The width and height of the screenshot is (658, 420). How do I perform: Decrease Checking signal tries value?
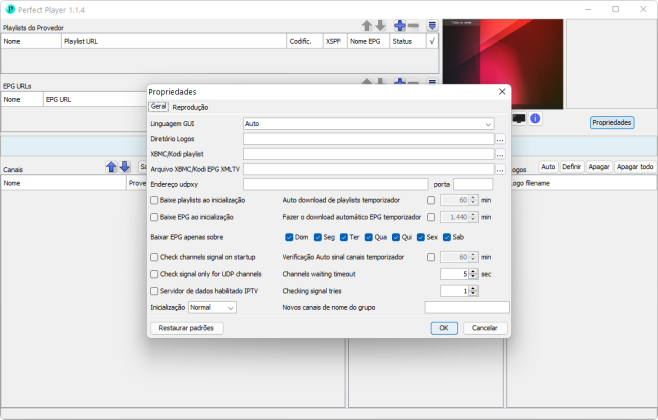473,293
